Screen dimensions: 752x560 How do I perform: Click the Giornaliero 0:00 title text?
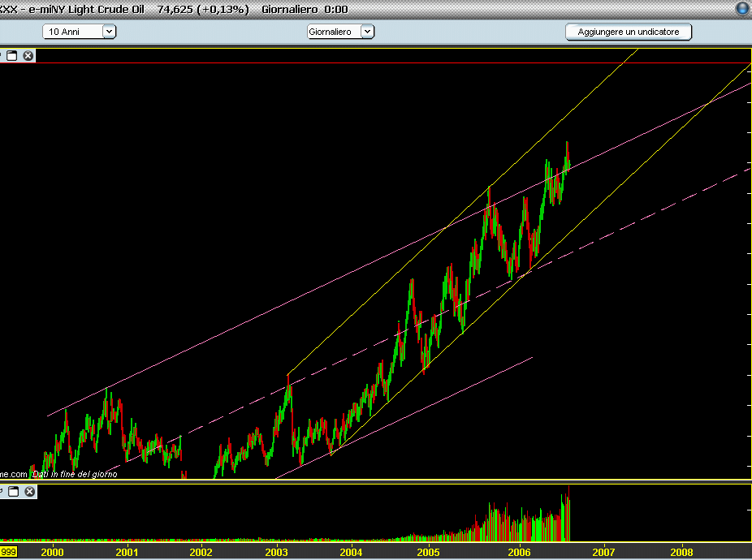point(305,10)
